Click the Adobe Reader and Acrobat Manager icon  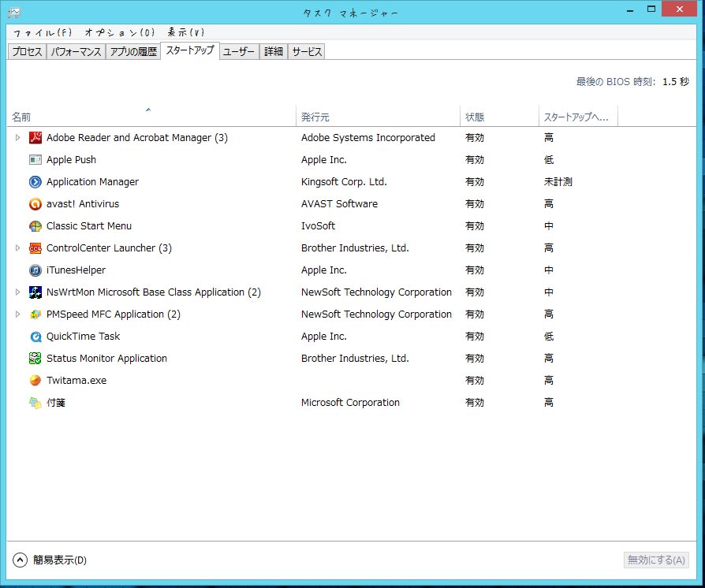(35, 138)
